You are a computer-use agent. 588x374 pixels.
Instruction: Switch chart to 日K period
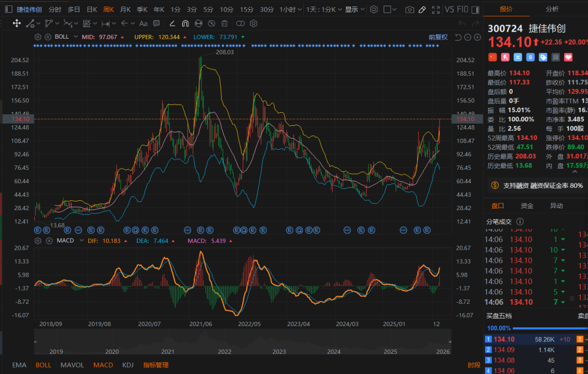coord(92,9)
